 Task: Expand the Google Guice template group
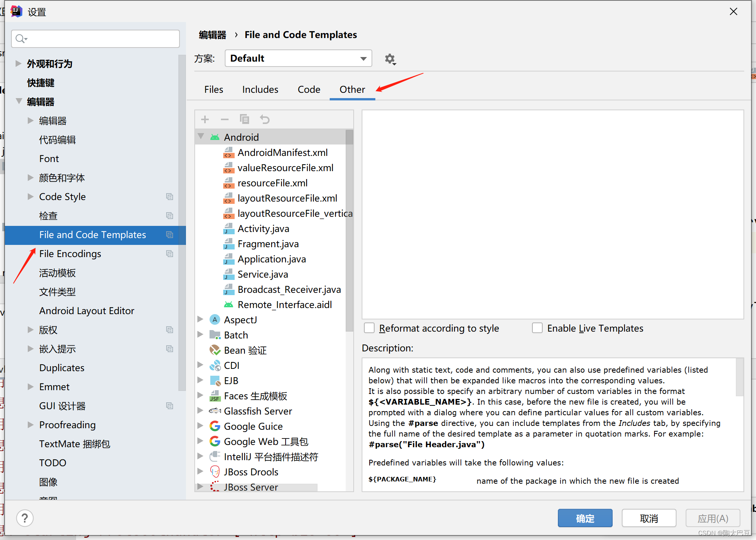(x=200, y=426)
